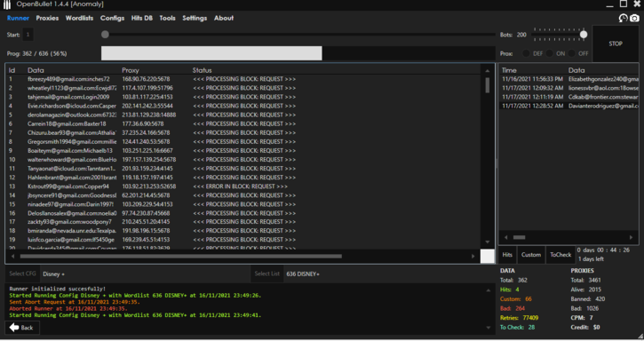Click hits panel scroll left arrow
The image size is (644, 341).
click(x=505, y=237)
